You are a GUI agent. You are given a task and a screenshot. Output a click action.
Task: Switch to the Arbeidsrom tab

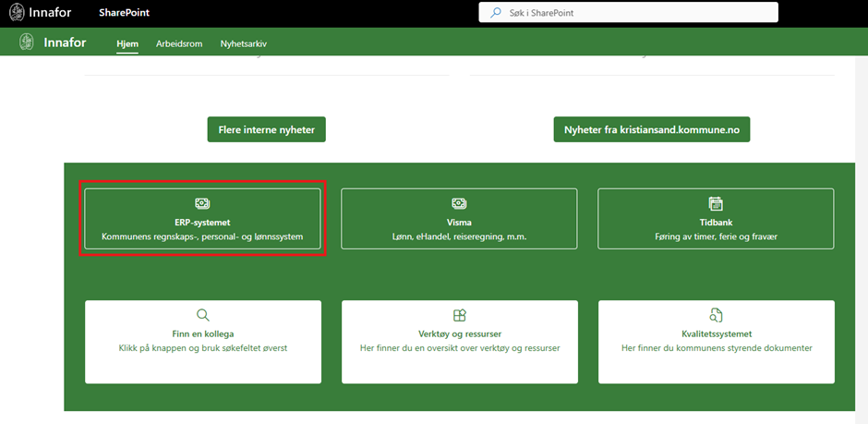(x=179, y=43)
